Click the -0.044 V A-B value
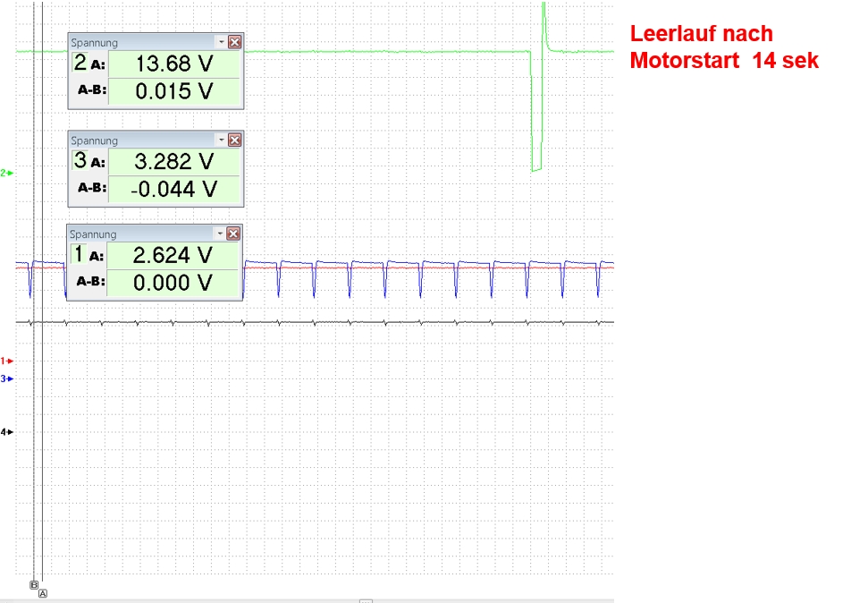The height and width of the screenshot is (603, 868). point(174,190)
